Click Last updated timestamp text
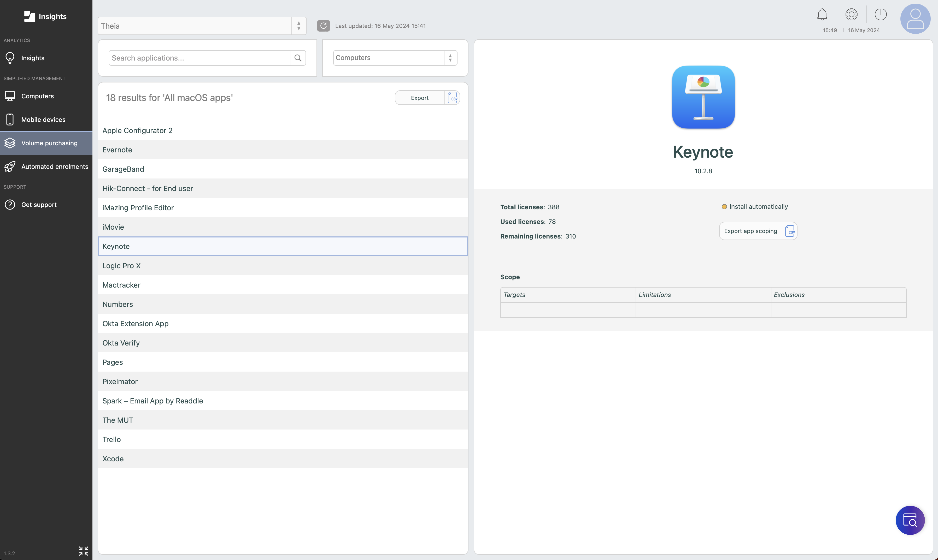Viewport: 938px width, 560px height. pos(380,26)
